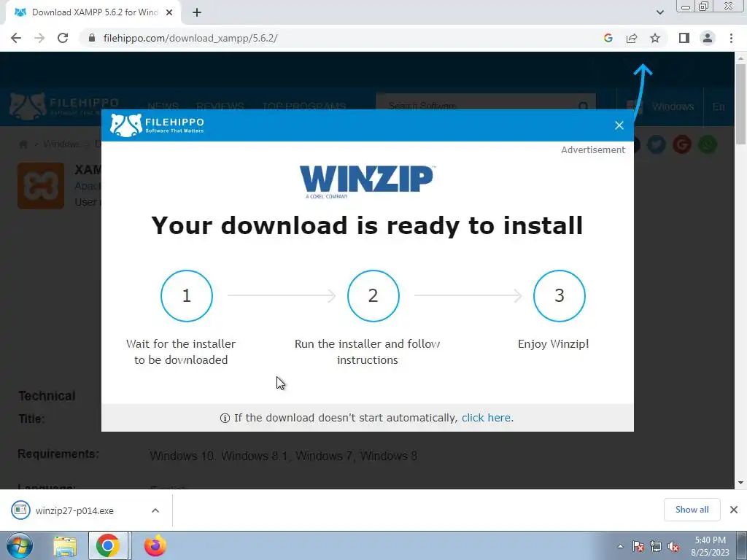Screen dimensions: 747x560
Task: Open the taskbar clock and date
Action: tap(710, 546)
